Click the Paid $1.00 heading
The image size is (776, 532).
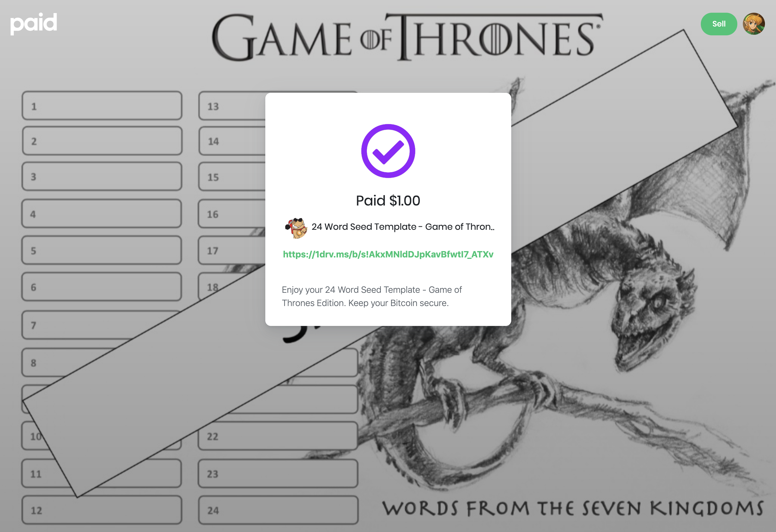tap(388, 201)
